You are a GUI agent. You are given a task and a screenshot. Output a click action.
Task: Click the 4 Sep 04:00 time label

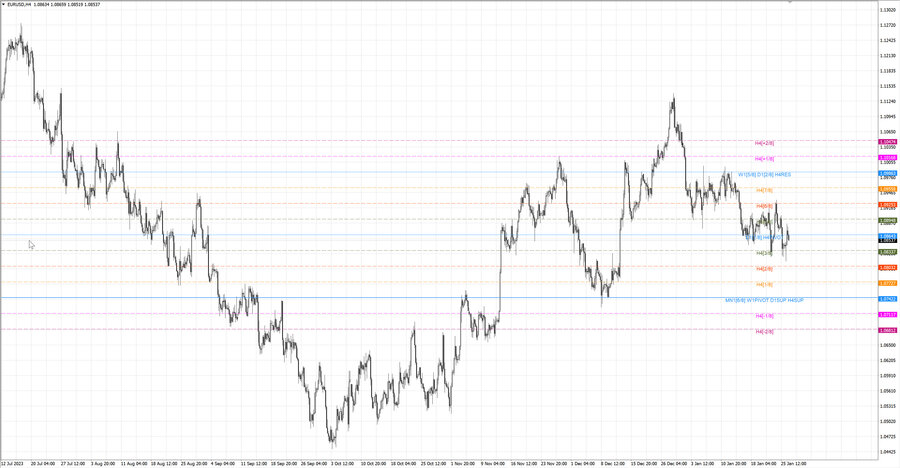tap(223, 463)
